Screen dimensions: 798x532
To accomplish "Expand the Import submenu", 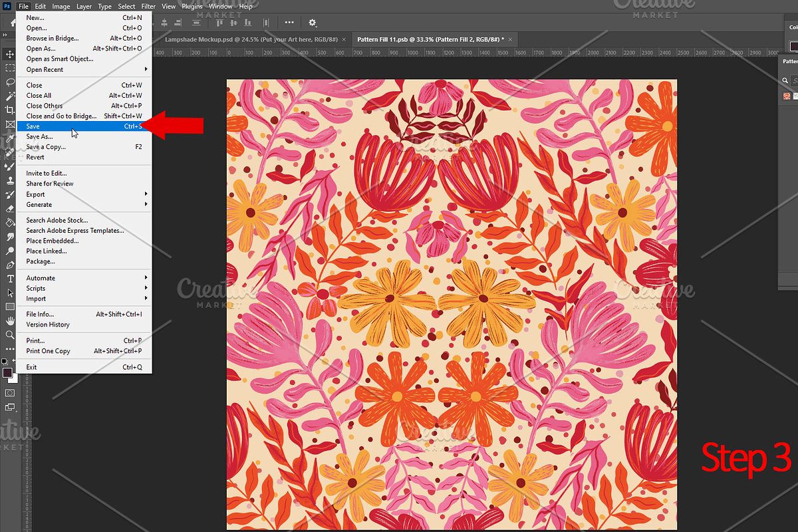I will pyautogui.click(x=84, y=299).
